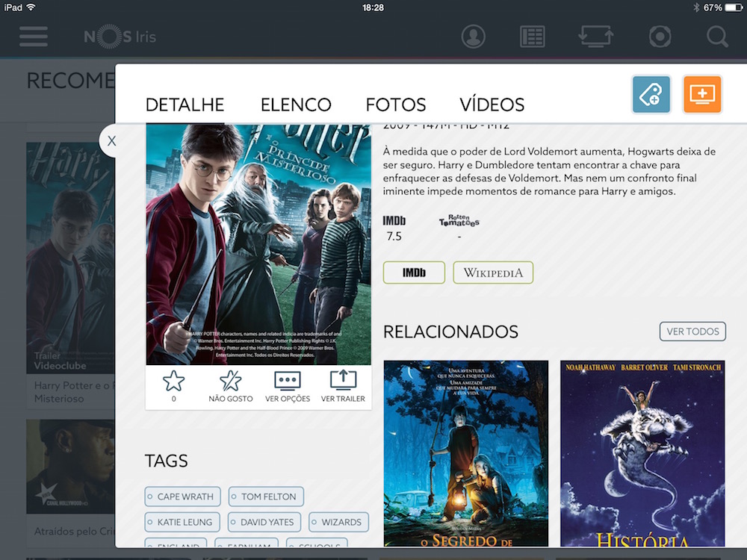This screenshot has height=560, width=747.
Task: Select the Cape Wrath tag
Action: pyautogui.click(x=182, y=497)
